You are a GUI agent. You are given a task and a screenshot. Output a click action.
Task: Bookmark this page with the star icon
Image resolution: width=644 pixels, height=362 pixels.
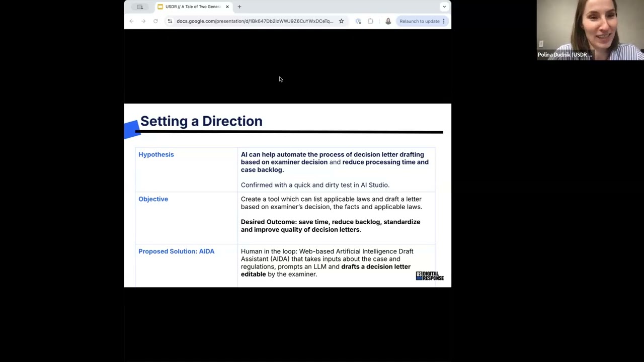tap(341, 21)
